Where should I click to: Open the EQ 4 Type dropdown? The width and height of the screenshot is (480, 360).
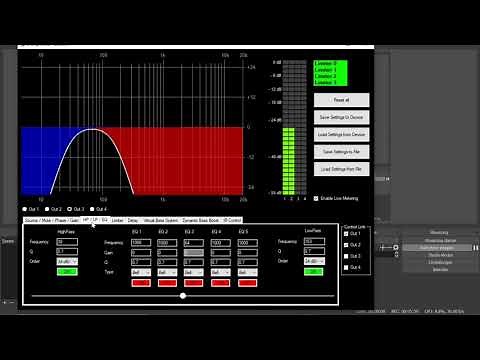[220, 273]
